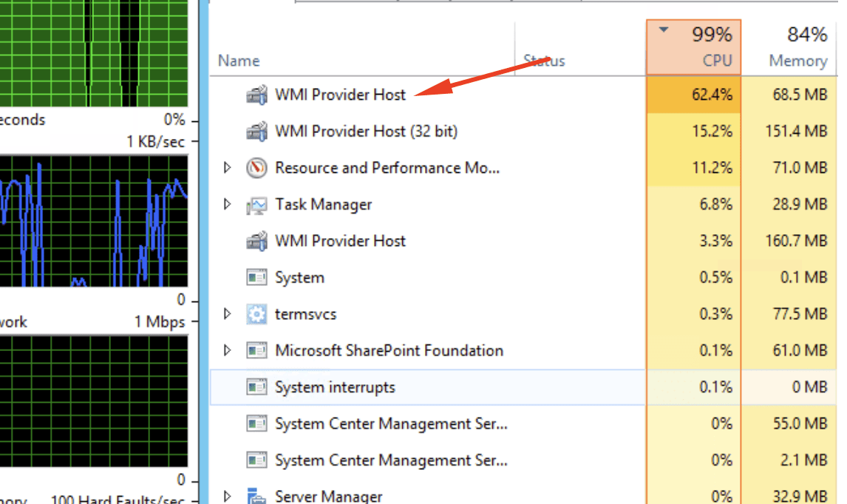Click the WMI Provider Host icon at 3.3% CPU
847x504 pixels.
256,242
